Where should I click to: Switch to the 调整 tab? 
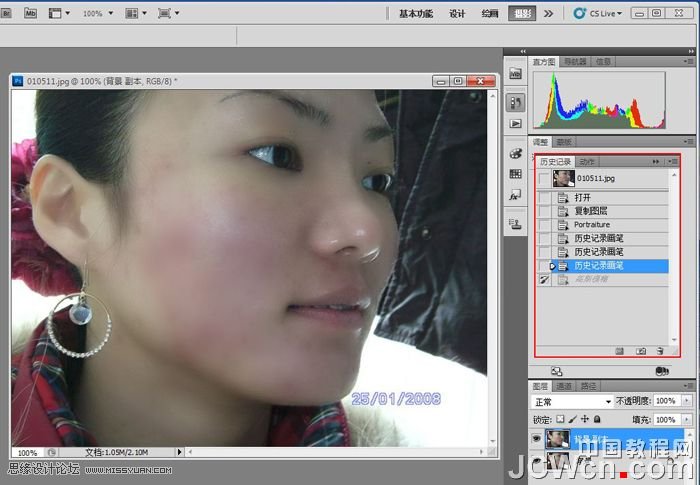pos(540,142)
